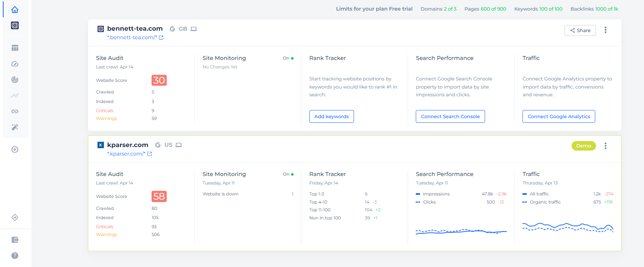Open the *.kparser.com/* link
The image size is (644, 267).
pos(126,154)
